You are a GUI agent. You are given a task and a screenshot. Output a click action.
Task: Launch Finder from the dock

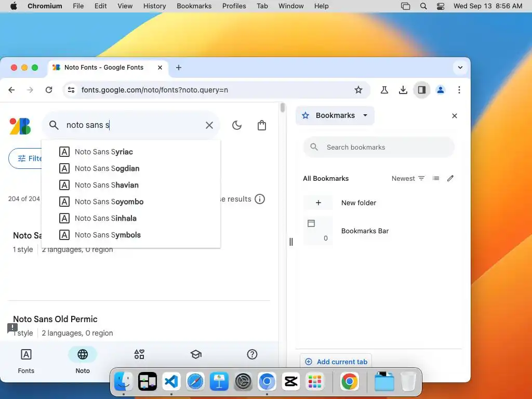(124, 381)
